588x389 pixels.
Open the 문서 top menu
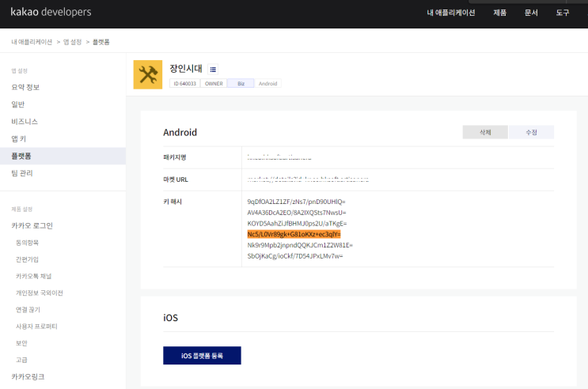(x=531, y=13)
